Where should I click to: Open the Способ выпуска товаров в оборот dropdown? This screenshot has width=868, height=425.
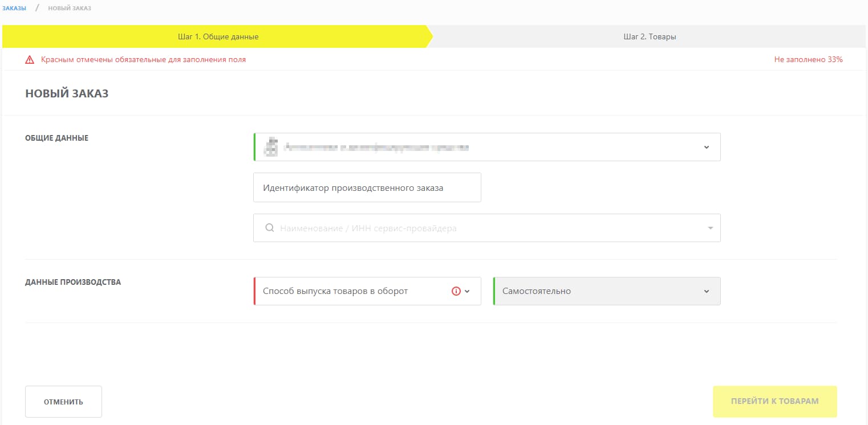click(367, 291)
